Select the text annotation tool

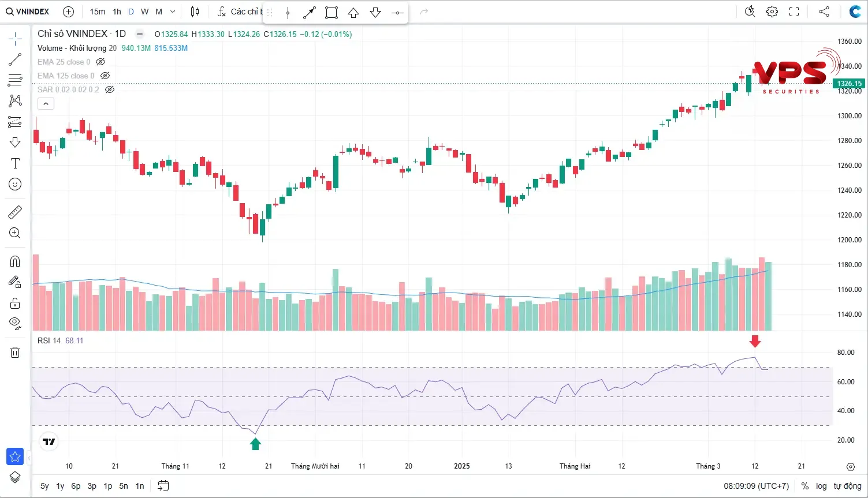(x=15, y=163)
